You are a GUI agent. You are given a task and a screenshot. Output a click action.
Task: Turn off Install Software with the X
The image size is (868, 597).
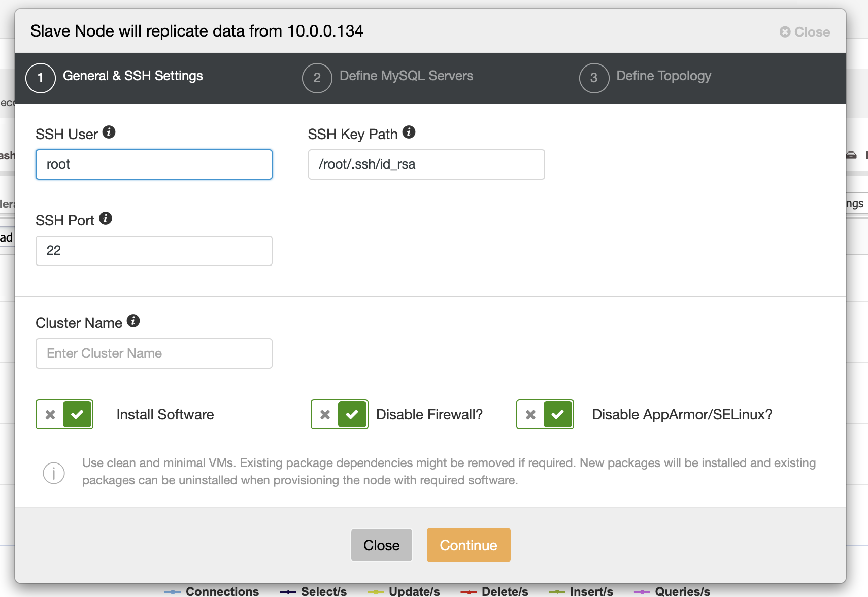click(50, 414)
